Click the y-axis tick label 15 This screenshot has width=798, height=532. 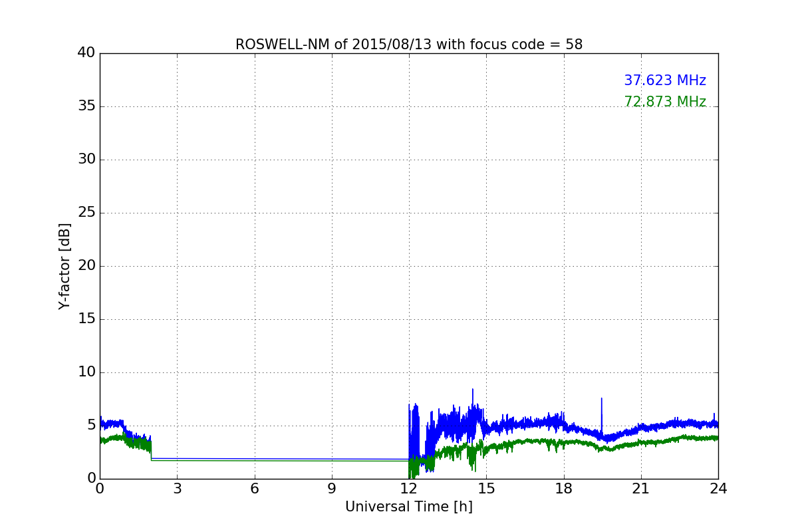86,319
